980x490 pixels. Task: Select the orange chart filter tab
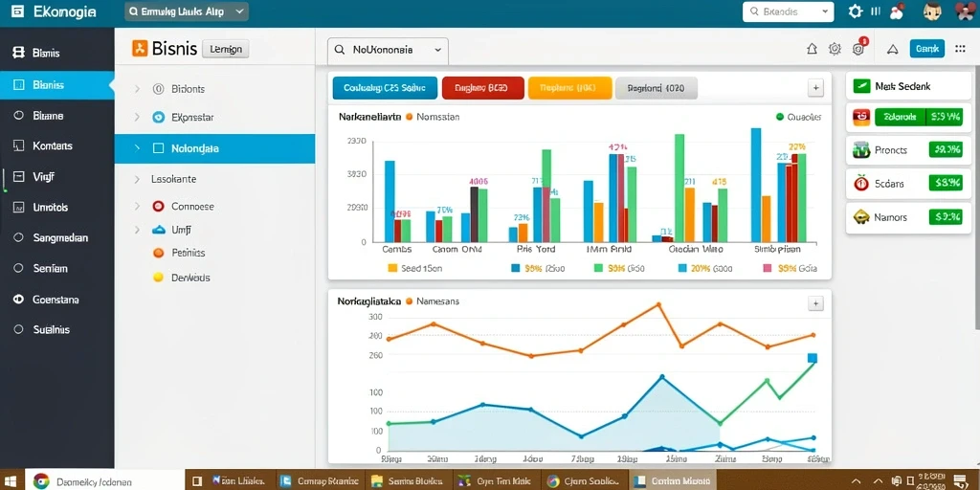570,88
